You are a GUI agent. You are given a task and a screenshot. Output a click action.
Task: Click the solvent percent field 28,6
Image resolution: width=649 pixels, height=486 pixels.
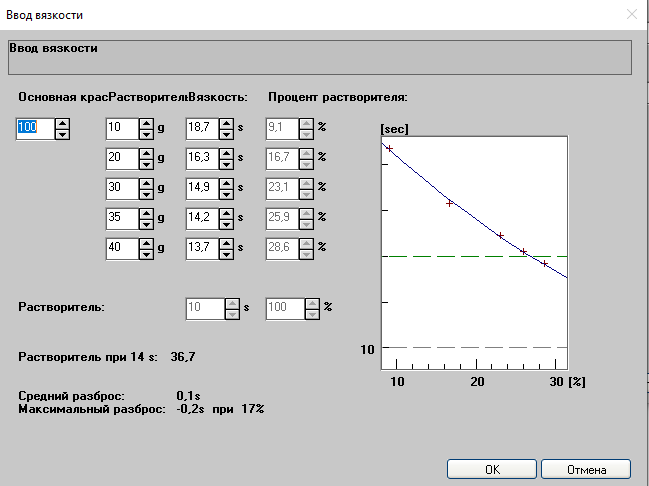[x=282, y=249]
